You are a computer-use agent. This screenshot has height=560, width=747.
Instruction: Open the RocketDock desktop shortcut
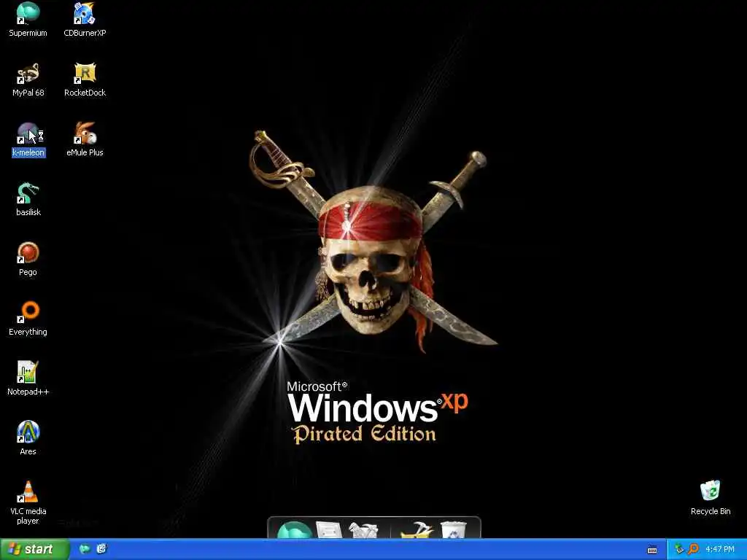coord(85,79)
